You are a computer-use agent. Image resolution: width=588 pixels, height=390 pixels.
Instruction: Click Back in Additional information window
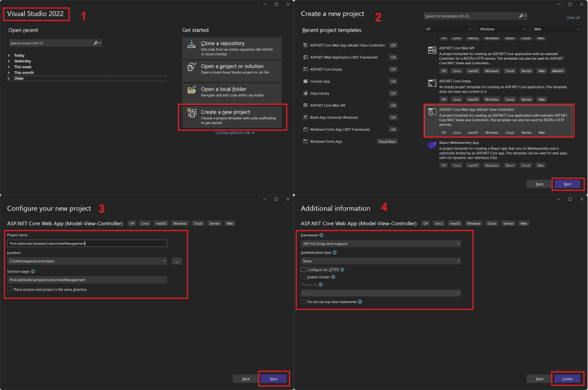(x=539, y=379)
